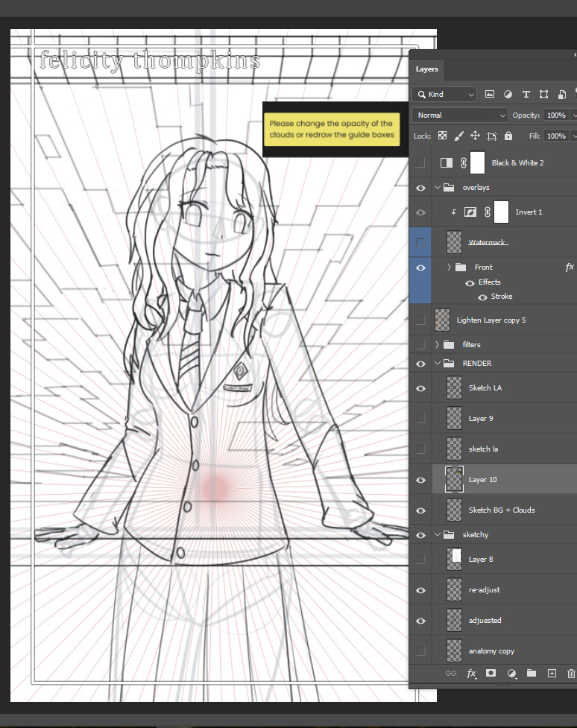Image resolution: width=577 pixels, height=728 pixels.
Task: Select the sketch la layer
Action: coord(504,449)
